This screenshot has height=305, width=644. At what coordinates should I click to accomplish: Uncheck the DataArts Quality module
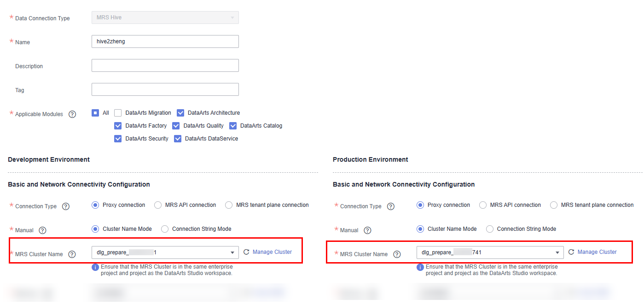[x=176, y=126]
